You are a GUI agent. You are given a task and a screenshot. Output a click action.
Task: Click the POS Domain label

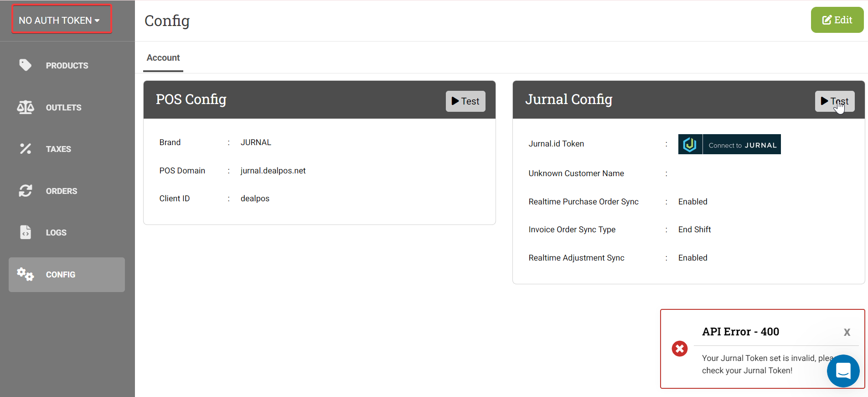point(182,171)
